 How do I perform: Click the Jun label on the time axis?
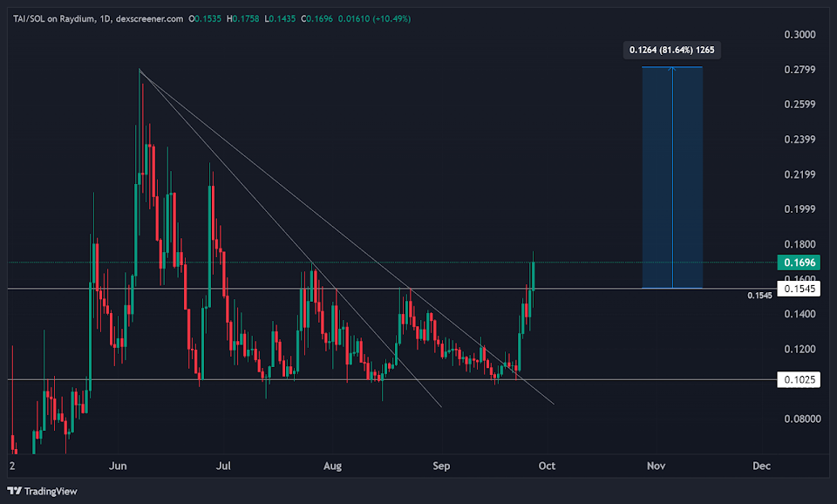pos(118,466)
